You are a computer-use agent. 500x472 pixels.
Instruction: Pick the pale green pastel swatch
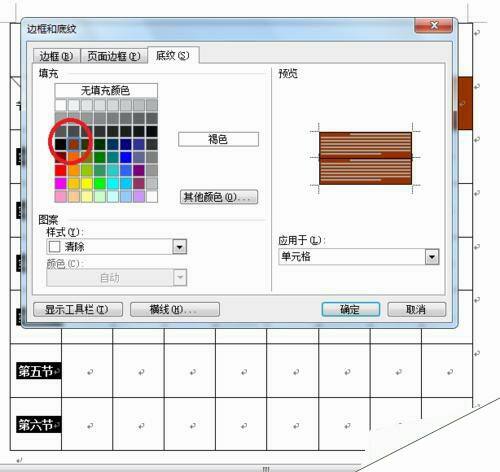click(x=99, y=197)
